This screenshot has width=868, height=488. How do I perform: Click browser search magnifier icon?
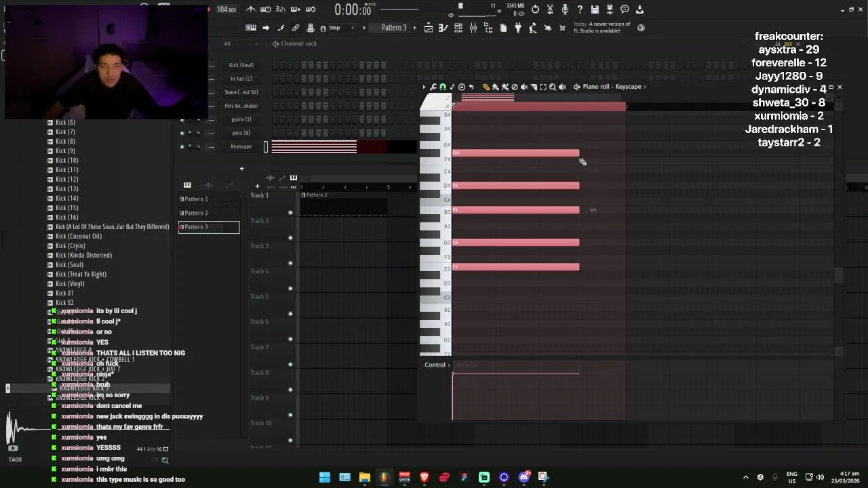165,460
